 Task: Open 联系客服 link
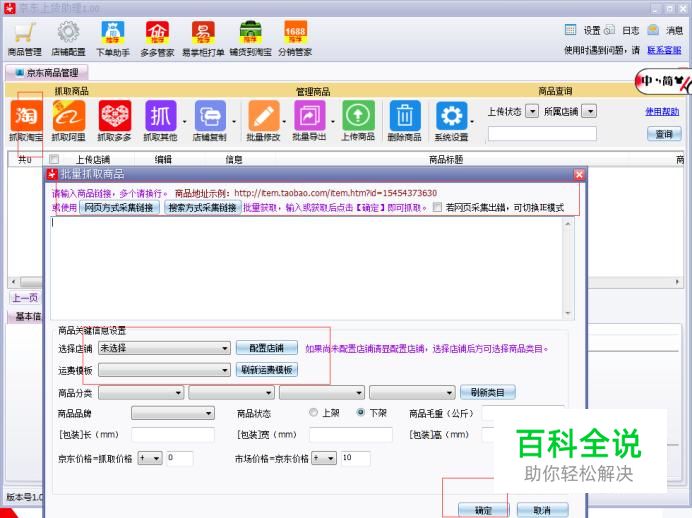664,50
